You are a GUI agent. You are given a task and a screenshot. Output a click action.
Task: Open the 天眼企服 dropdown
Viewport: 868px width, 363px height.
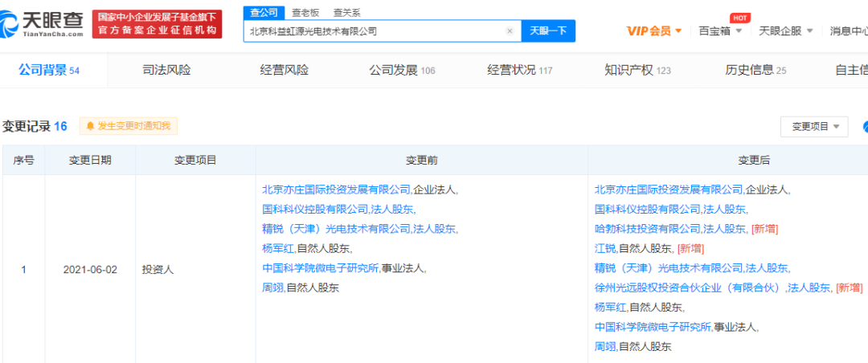pos(785,31)
